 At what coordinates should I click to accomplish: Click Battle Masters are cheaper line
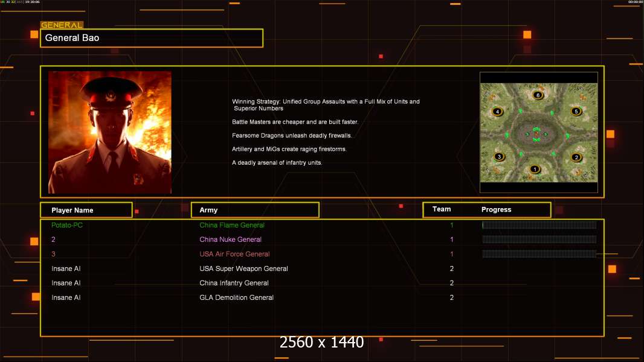click(295, 122)
